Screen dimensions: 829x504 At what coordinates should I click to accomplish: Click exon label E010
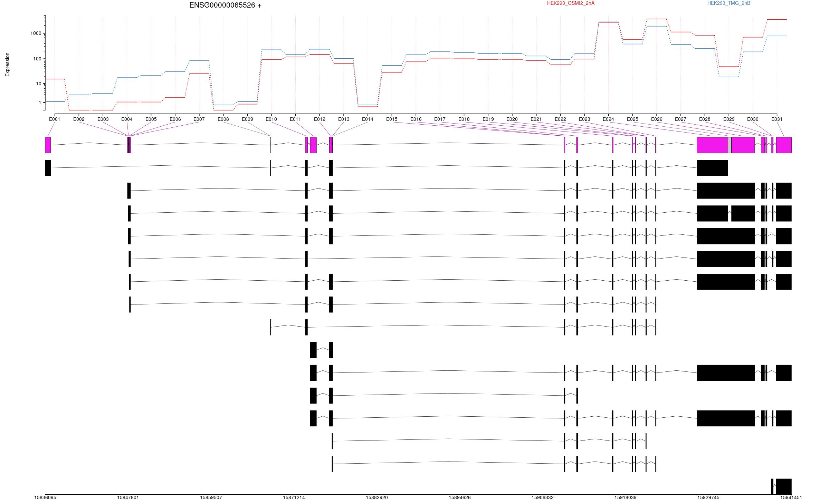point(271,119)
